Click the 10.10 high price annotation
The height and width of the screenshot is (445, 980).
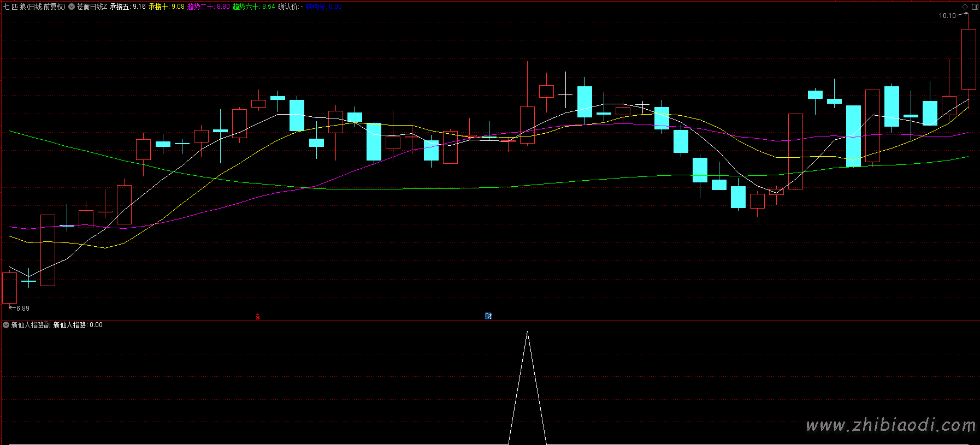(x=947, y=16)
